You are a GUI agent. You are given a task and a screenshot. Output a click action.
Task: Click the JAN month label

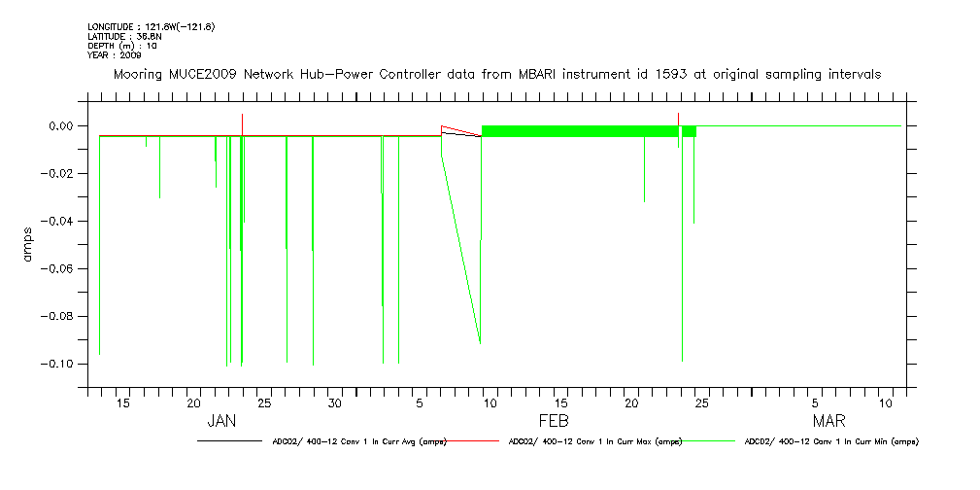221,422
